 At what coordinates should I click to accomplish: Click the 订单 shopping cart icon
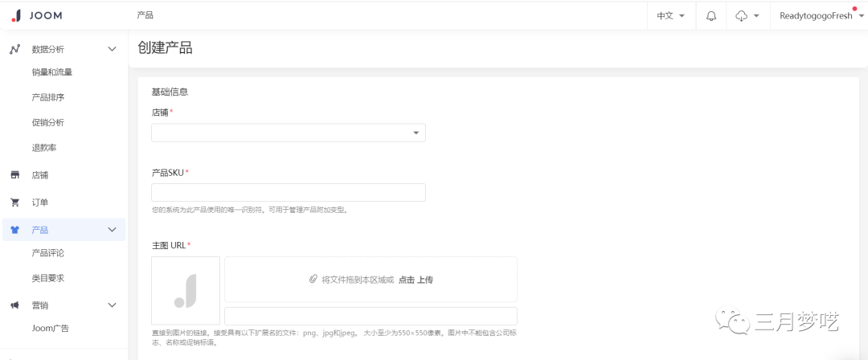pos(14,202)
